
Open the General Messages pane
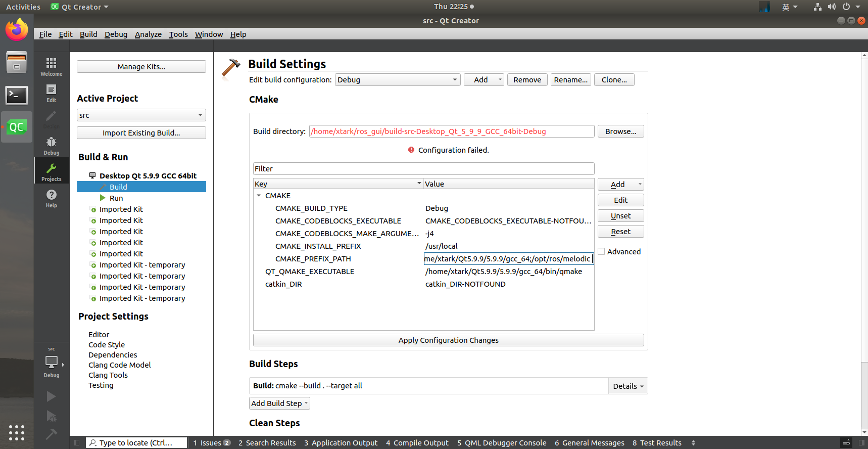590,443
